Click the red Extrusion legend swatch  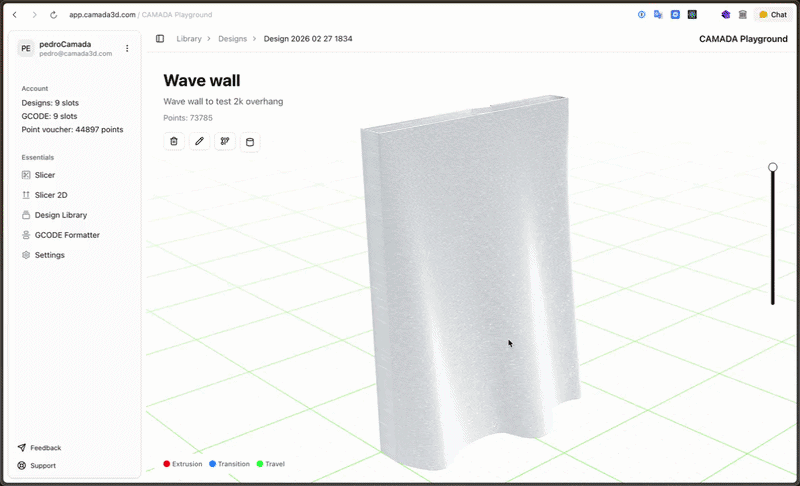(x=166, y=464)
